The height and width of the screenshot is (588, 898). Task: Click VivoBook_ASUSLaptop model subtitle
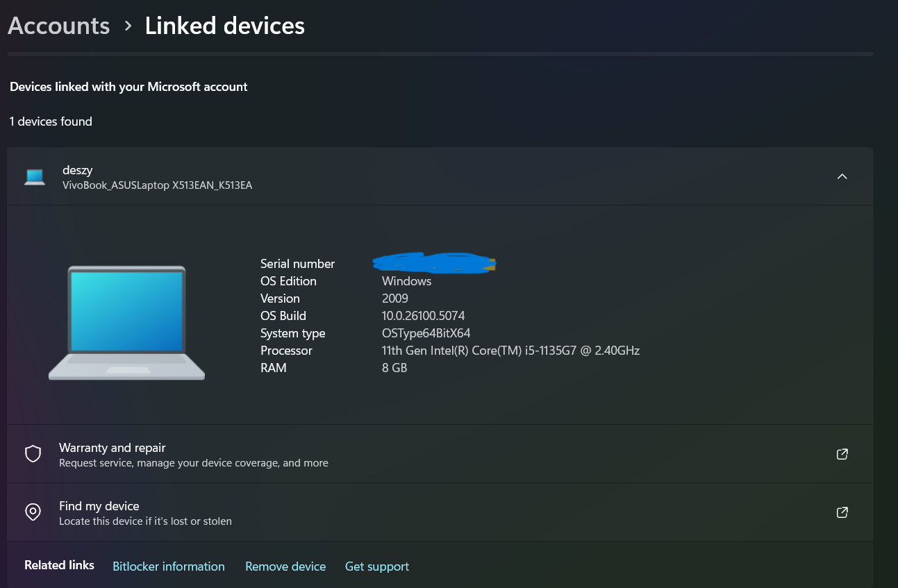pyautogui.click(x=157, y=185)
